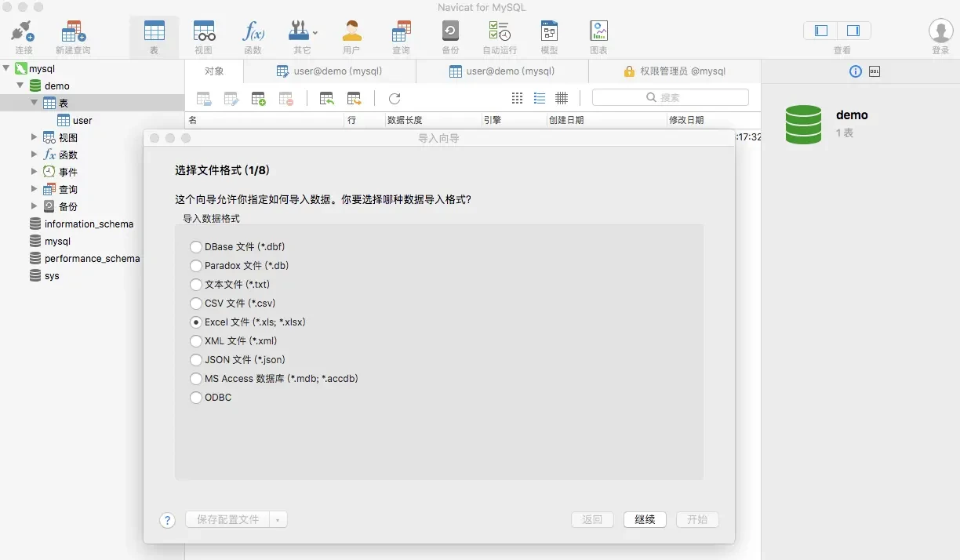Select ODBC radio button
The width and height of the screenshot is (960, 560).
[x=196, y=398]
